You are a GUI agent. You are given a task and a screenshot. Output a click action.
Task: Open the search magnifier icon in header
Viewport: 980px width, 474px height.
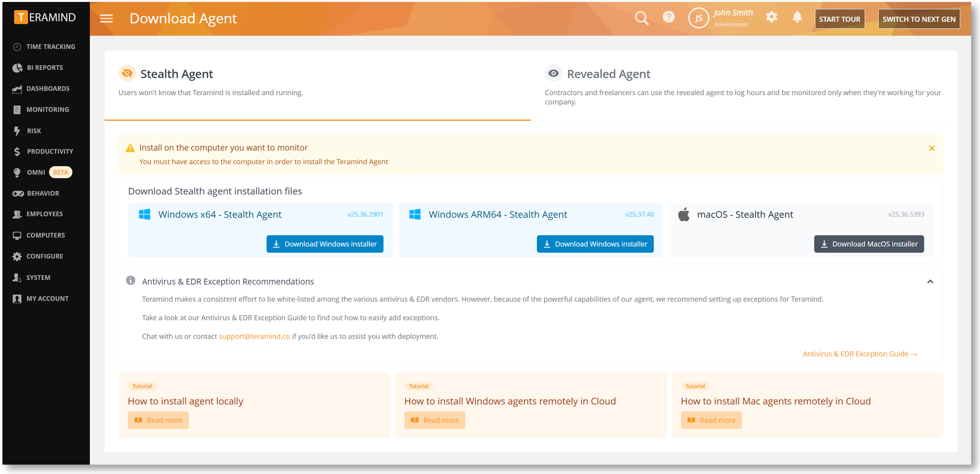641,18
